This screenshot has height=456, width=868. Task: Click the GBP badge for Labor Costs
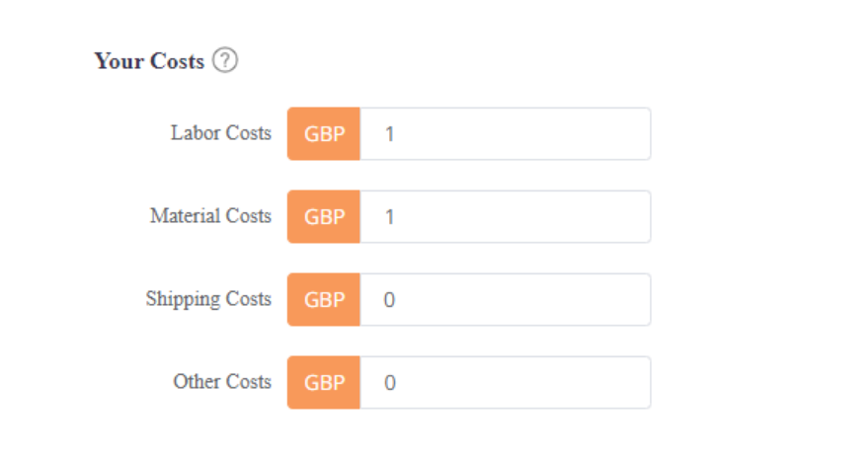[324, 133]
